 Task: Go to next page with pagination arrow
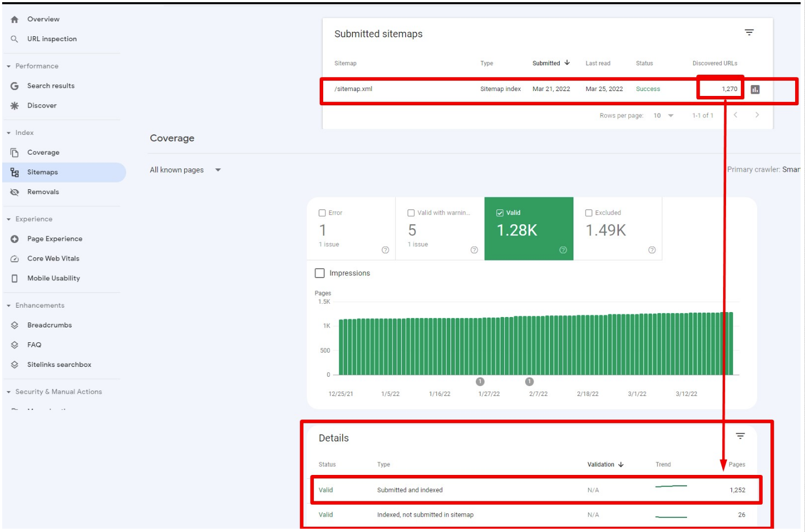click(x=757, y=115)
